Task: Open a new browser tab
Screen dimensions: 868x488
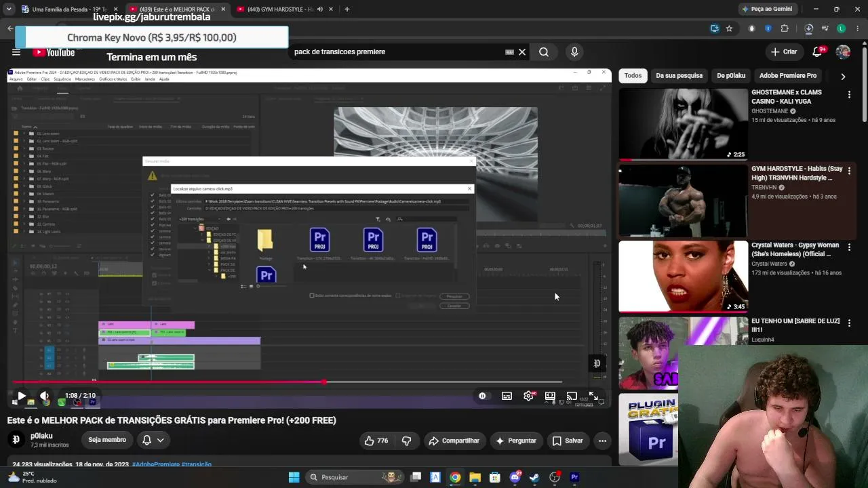Action: click(x=347, y=9)
